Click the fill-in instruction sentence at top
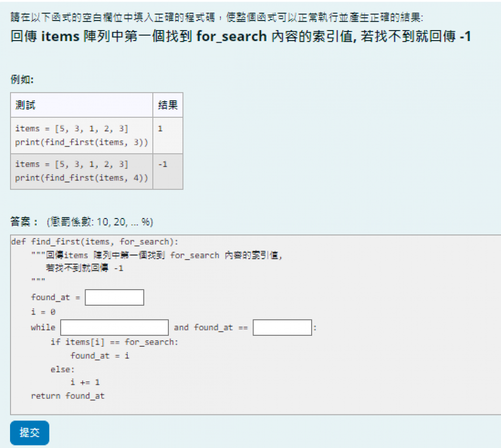Screen dimensions: 501x448 (x=216, y=18)
